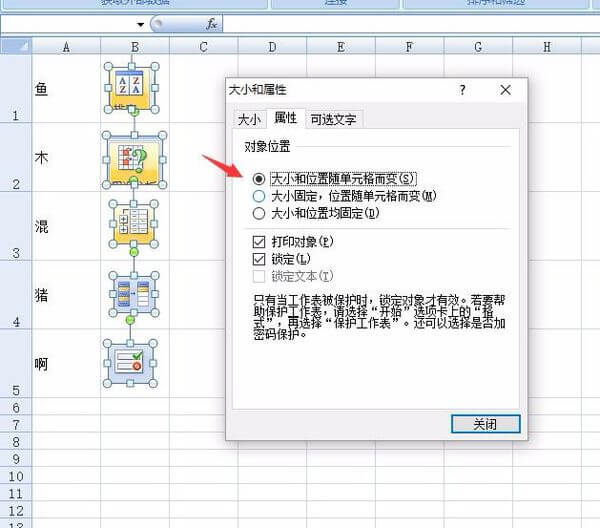
Task: Select cell A1 containing 鱼
Action: 66,89
